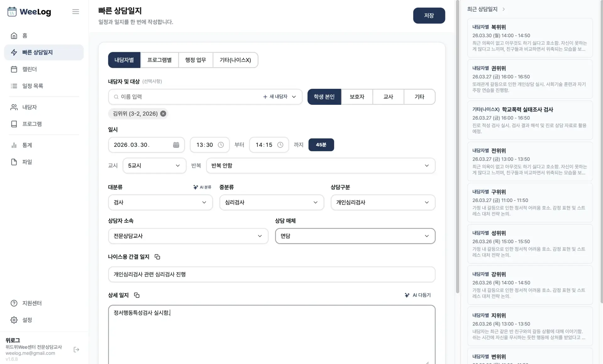This screenshot has width=603, height=364.
Task: Open the 상담 매체 dropdown showing 면담
Action: pos(355,236)
